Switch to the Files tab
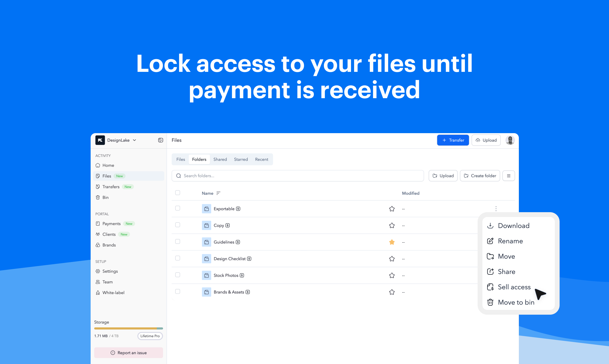609x364 pixels. [x=181, y=159]
